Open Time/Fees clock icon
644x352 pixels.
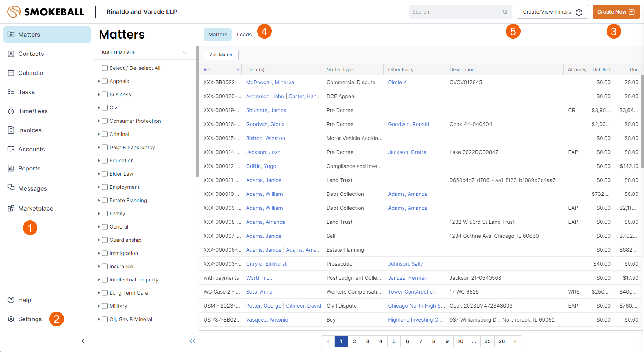click(11, 111)
